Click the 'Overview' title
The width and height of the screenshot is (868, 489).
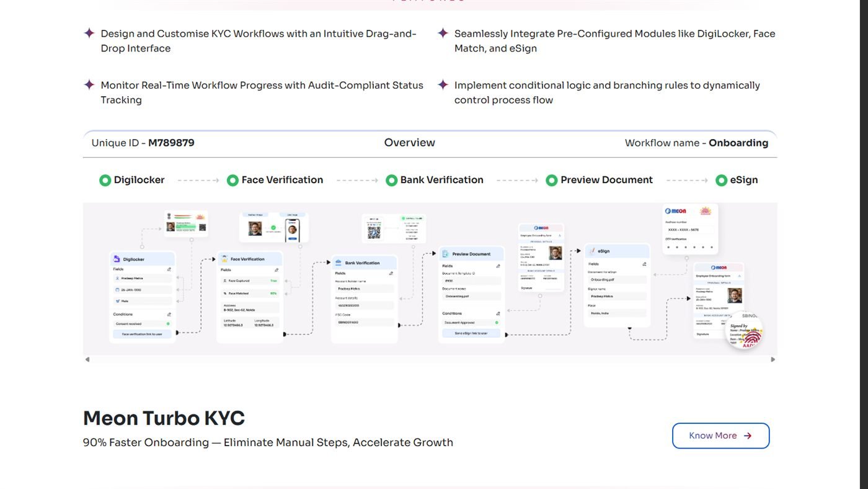(x=410, y=143)
